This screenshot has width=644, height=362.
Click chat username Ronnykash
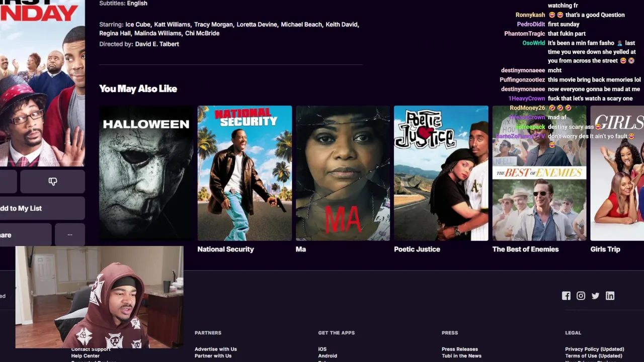530,15
